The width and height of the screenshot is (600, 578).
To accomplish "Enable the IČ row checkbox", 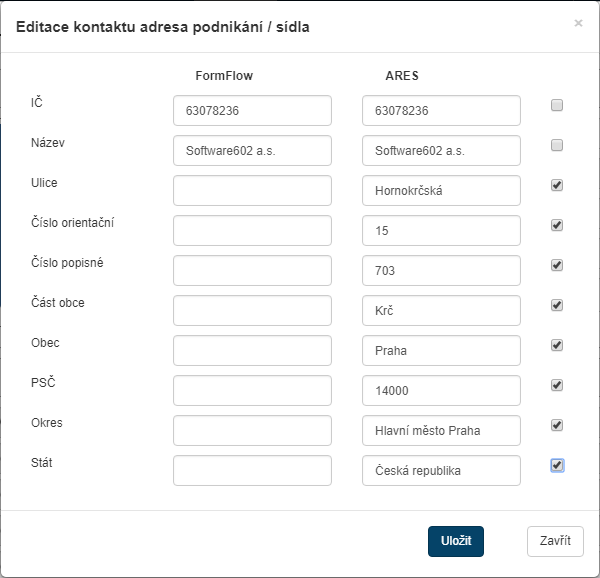I will (x=557, y=105).
